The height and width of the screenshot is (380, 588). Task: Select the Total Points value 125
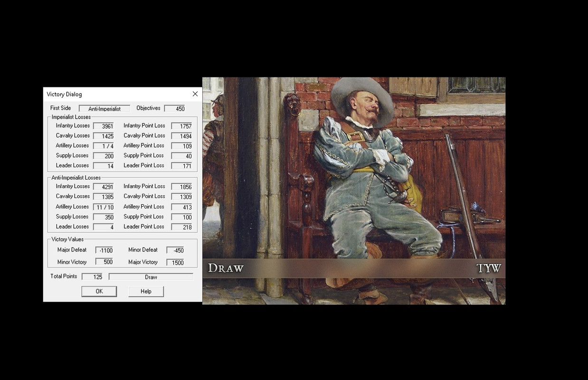[92, 276]
